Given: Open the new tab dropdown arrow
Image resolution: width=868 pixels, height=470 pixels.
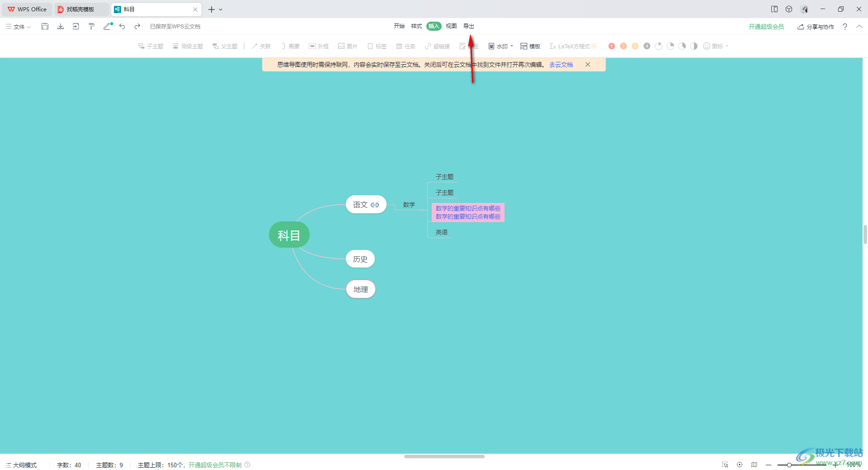Looking at the screenshot, I should point(221,9).
